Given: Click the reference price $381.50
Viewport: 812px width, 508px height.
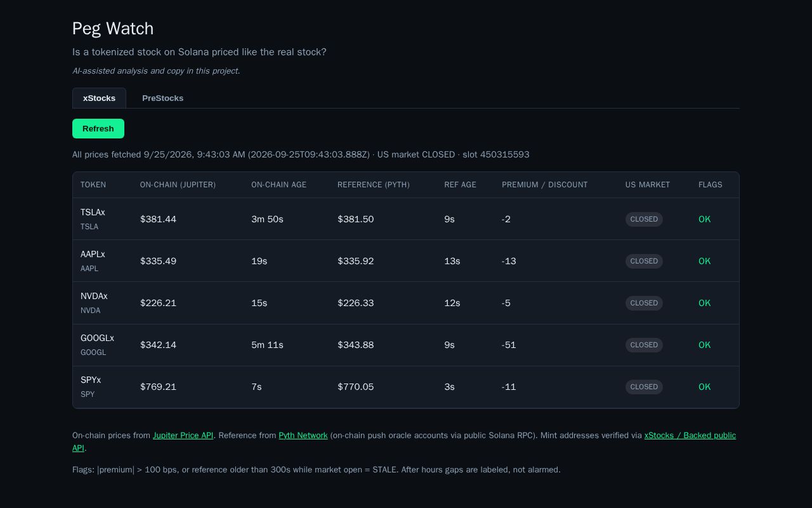Looking at the screenshot, I should [x=355, y=219].
